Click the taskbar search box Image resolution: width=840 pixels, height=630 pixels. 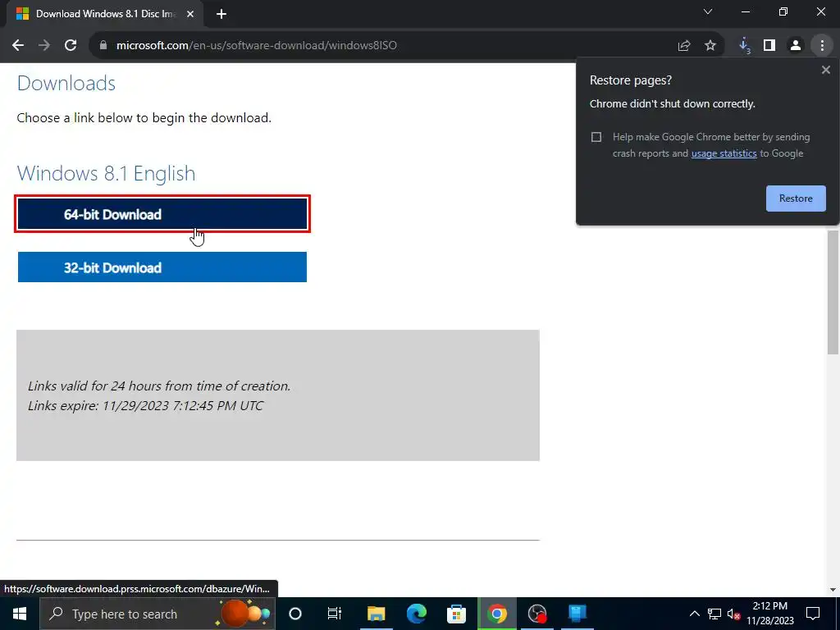[x=157, y=614]
